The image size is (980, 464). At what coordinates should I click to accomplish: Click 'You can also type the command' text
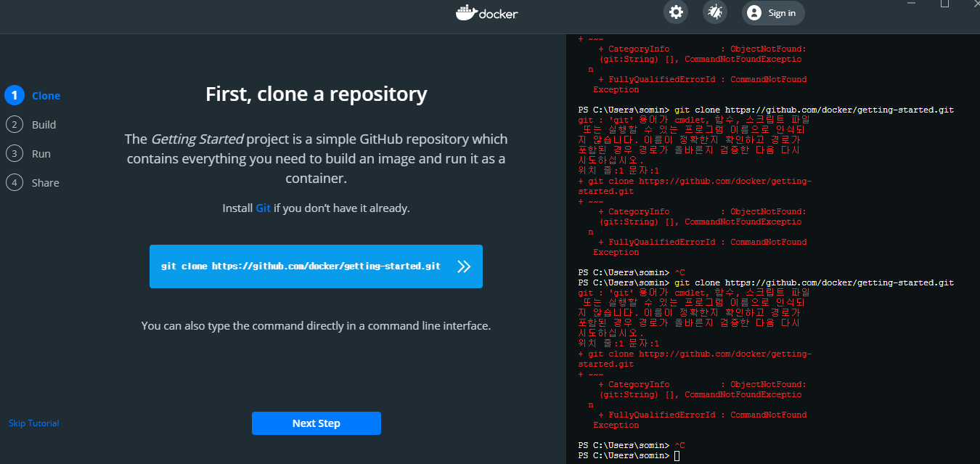click(x=317, y=326)
